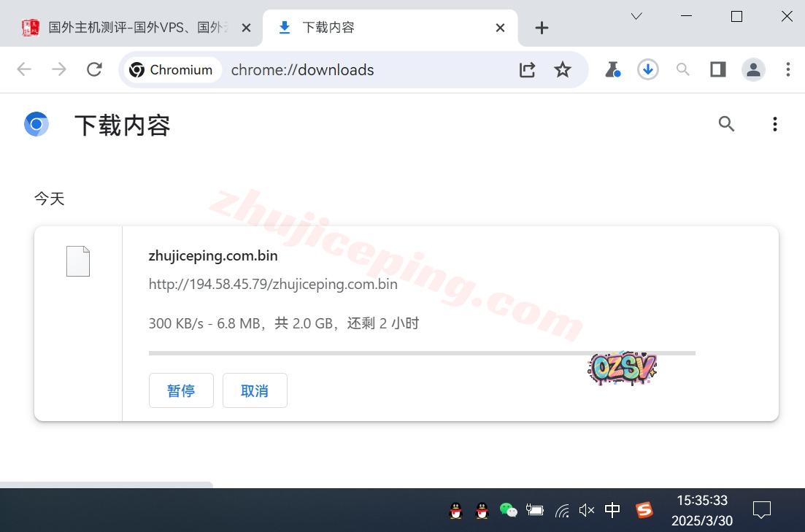Search downloads using the magnifier icon
This screenshot has width=805, height=532.
pyautogui.click(x=725, y=124)
